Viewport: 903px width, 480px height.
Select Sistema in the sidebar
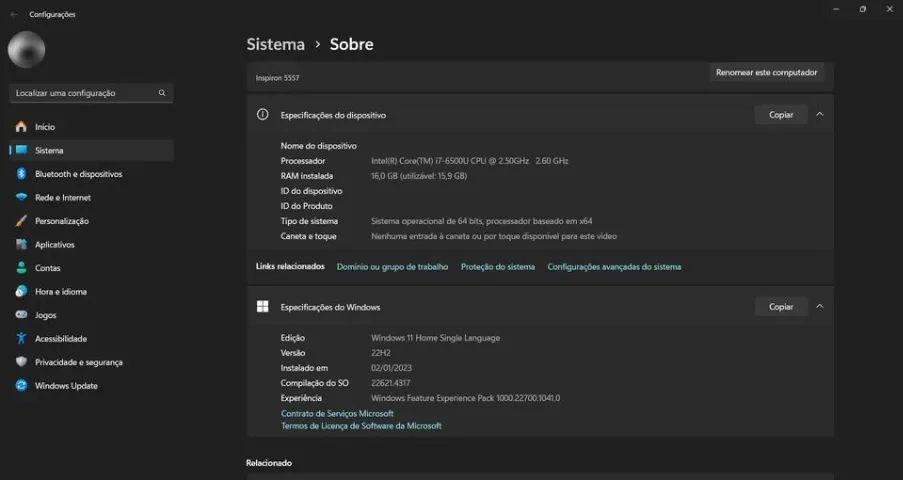[x=92, y=150]
